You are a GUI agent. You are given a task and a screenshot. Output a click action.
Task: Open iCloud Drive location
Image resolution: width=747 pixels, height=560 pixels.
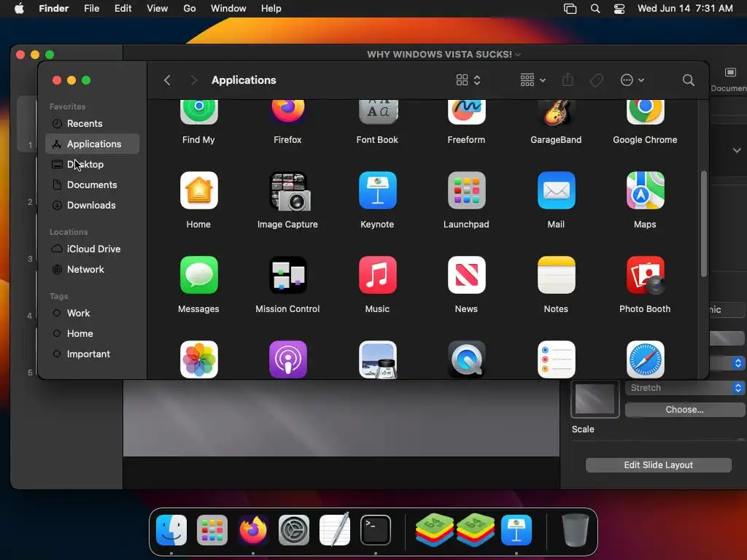coord(93,249)
